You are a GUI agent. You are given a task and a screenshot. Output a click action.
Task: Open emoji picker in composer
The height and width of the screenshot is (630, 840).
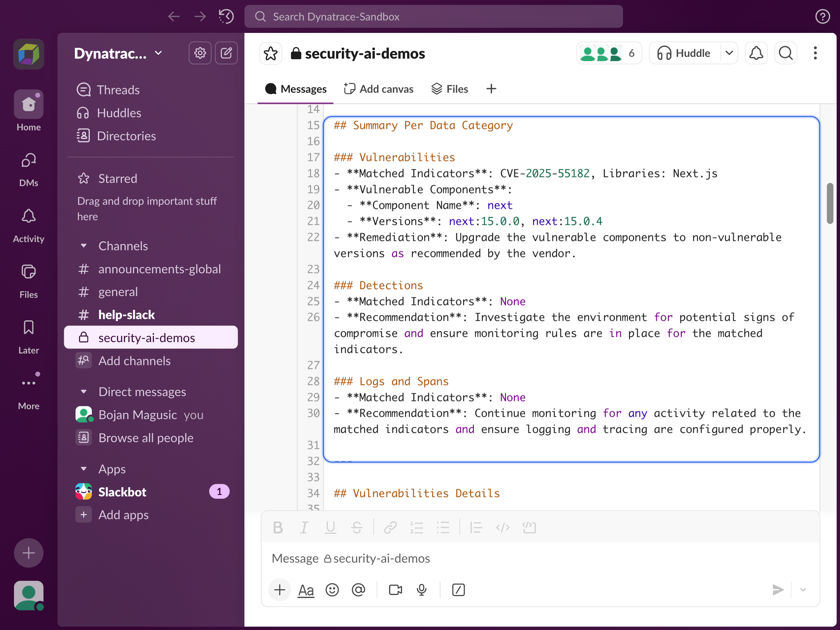pyautogui.click(x=332, y=590)
